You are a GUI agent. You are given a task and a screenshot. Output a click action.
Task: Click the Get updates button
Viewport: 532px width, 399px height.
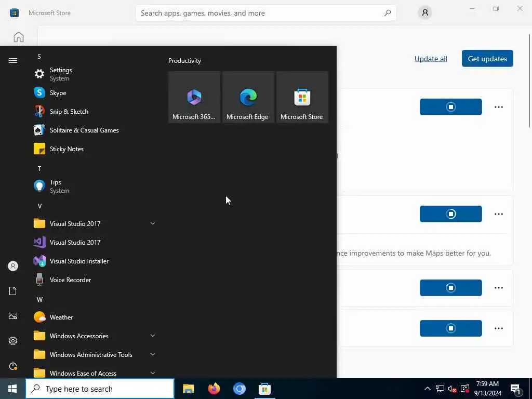tap(487, 58)
